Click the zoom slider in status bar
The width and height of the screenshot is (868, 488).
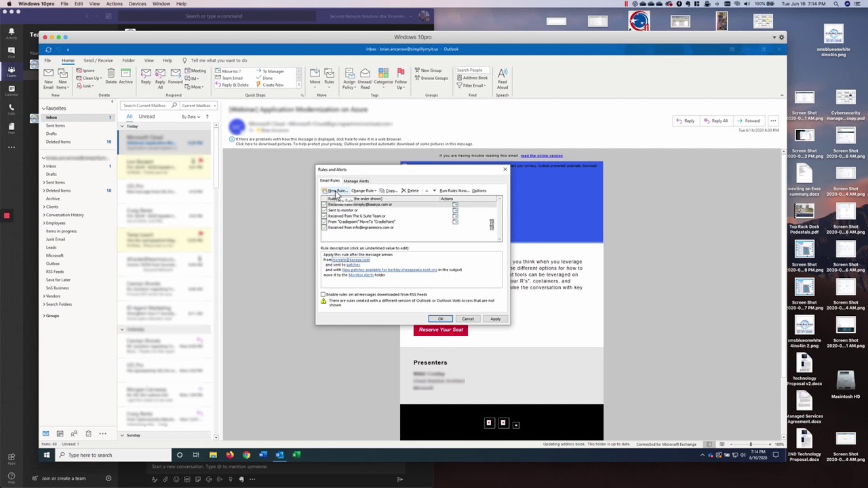(x=750, y=444)
